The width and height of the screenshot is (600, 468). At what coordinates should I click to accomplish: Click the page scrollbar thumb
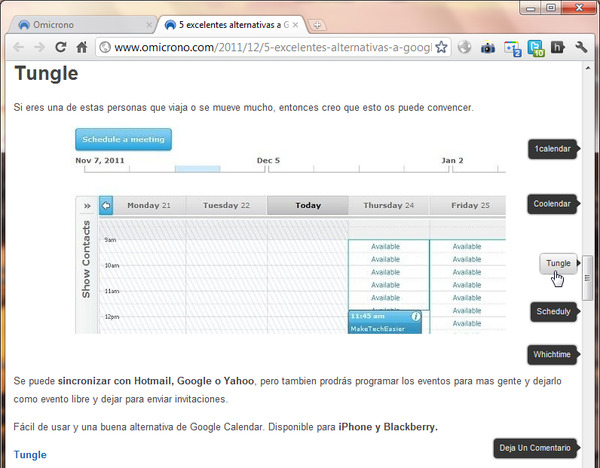pyautogui.click(x=588, y=278)
